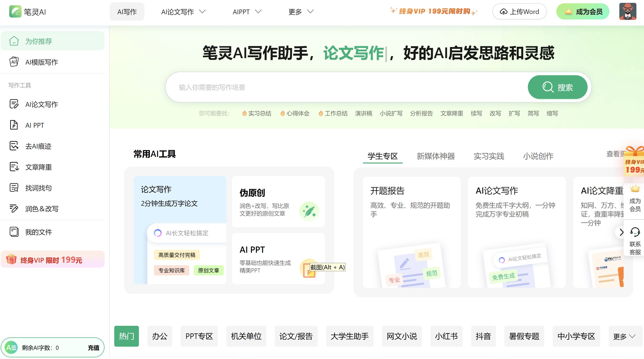
Task: Click the flame icon beside 心得体会
Action: (283, 113)
